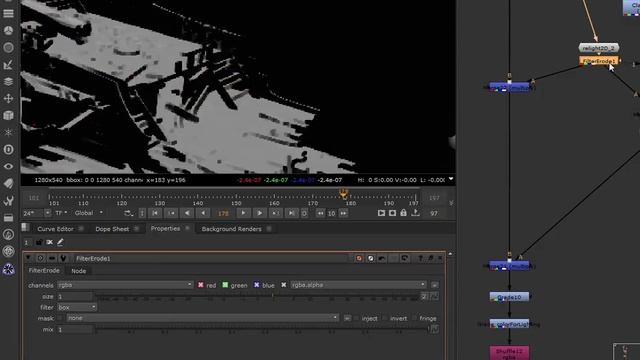
Task: Open the Views eye nodes menu
Action: click(x=8, y=167)
